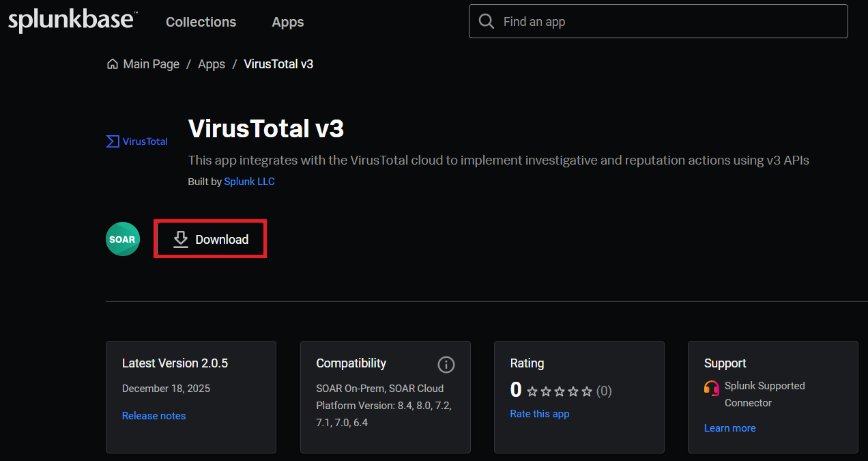Click the search magnifier icon

tap(487, 22)
